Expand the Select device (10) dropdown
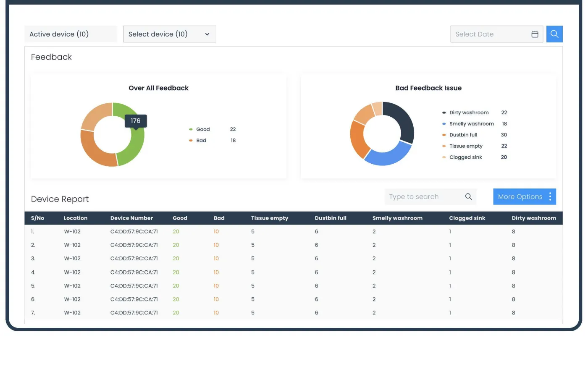This screenshot has height=369, width=588. (170, 34)
